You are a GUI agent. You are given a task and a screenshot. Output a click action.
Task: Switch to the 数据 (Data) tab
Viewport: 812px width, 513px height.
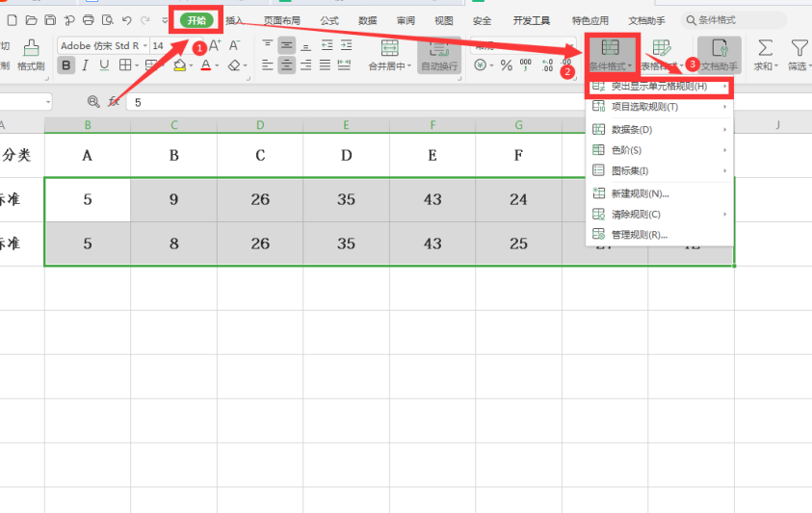coord(368,21)
